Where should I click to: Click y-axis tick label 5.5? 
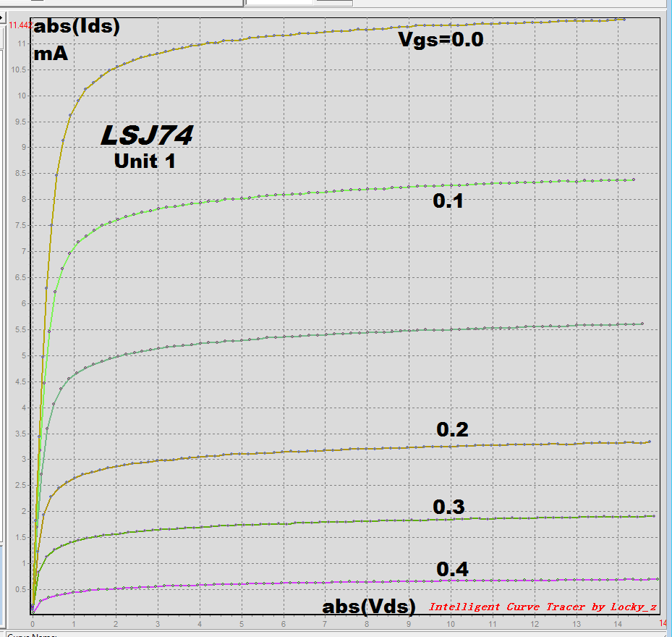(20, 329)
